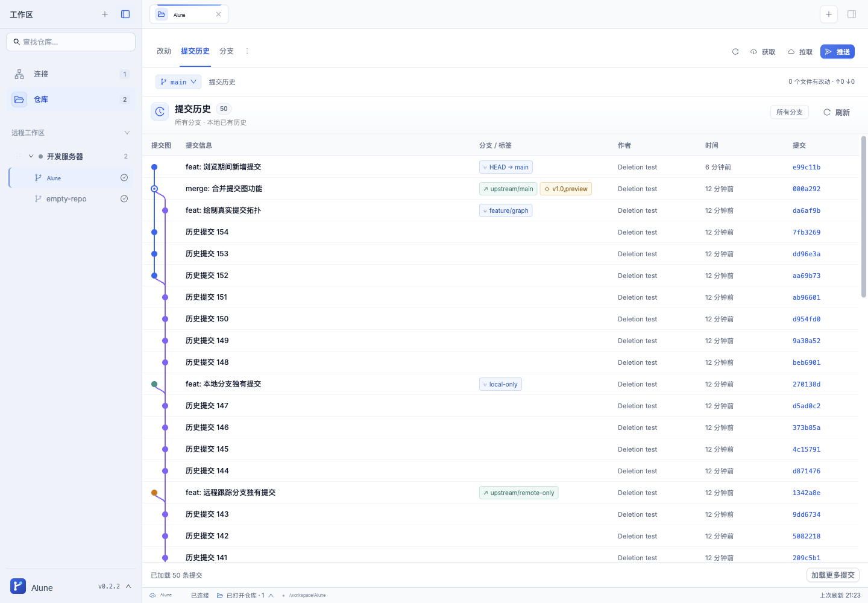Click the v1.0,preview tag label
The height and width of the screenshot is (603, 868).
(x=566, y=189)
